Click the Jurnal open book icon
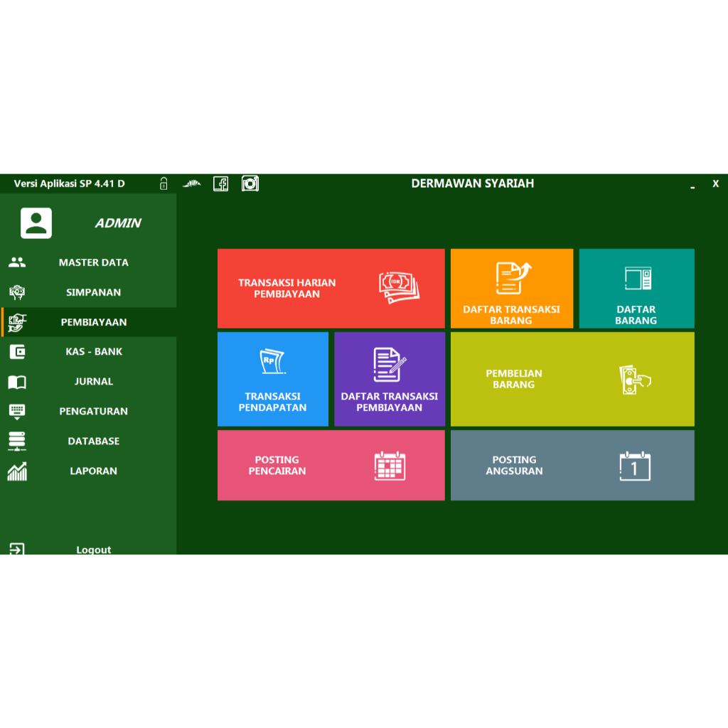The width and height of the screenshot is (728, 728). pyautogui.click(x=17, y=382)
